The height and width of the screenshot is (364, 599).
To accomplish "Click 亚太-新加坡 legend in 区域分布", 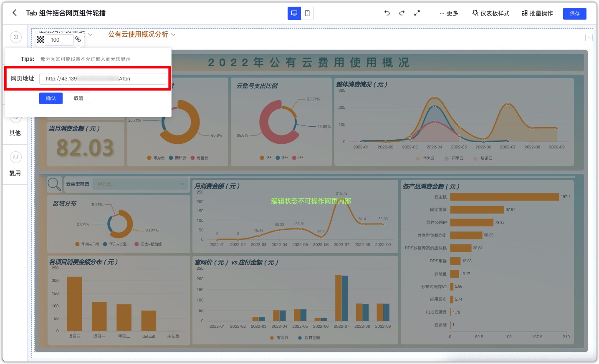I will 148,244.
